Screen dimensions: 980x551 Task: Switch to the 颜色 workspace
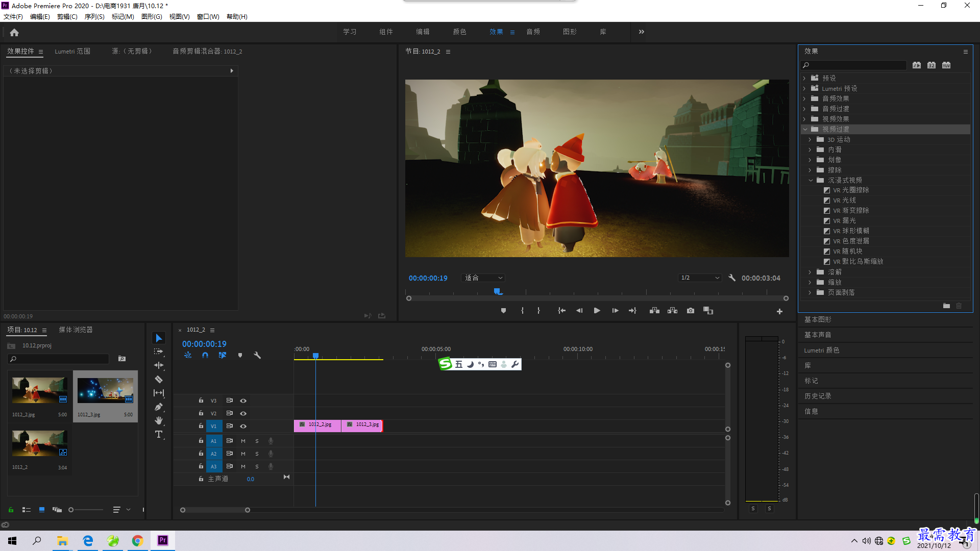[x=459, y=32]
